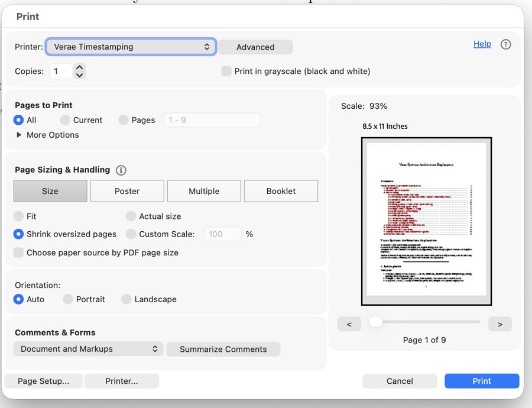532x408 pixels.
Task: Click Summarize Comments button
Action: point(223,349)
